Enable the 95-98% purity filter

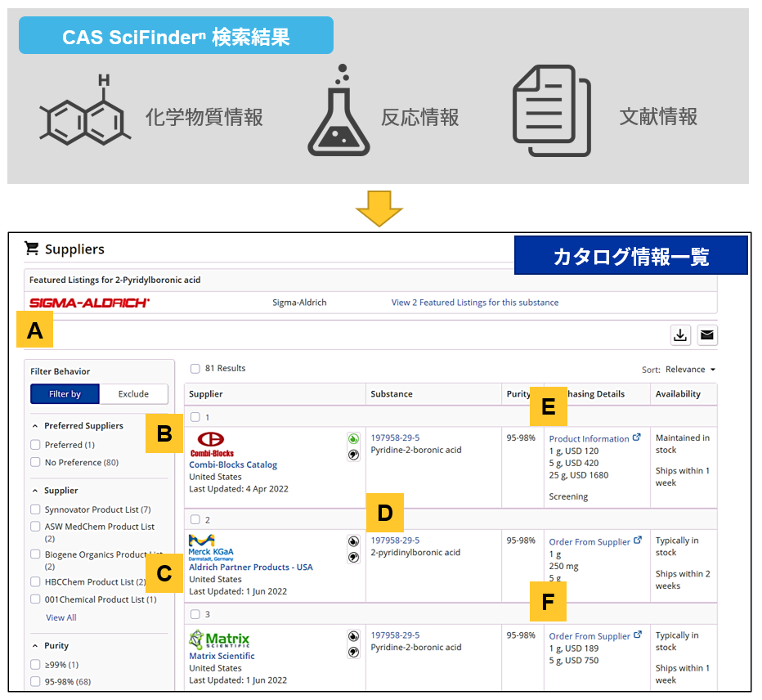pyautogui.click(x=35, y=682)
